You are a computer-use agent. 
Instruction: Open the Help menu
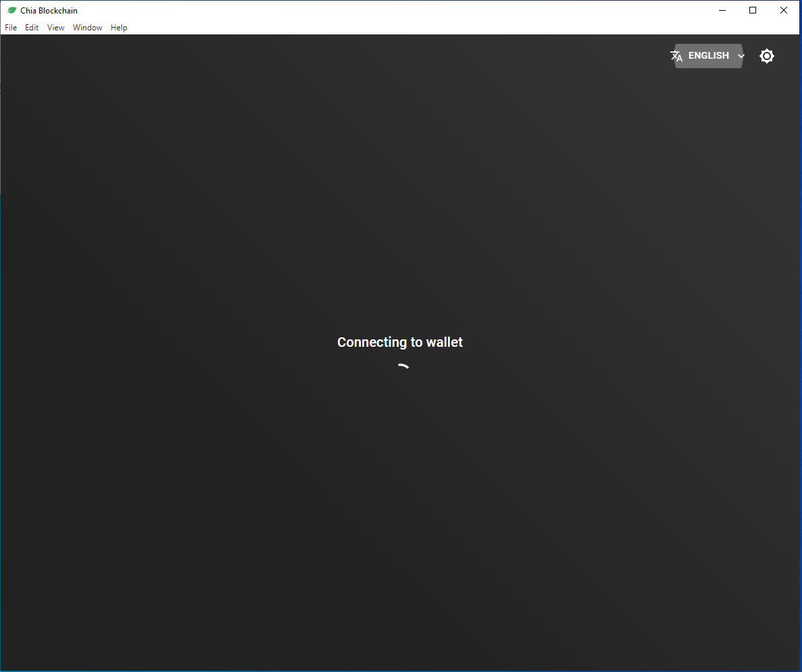(x=119, y=28)
